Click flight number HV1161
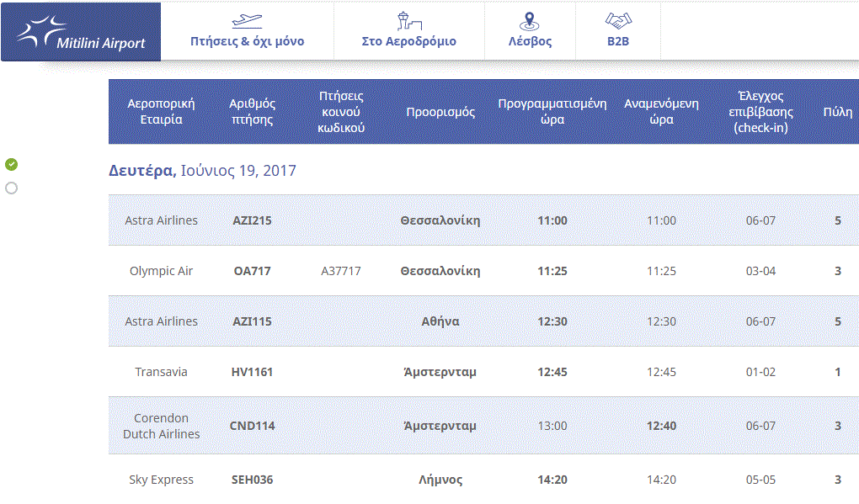 tap(252, 372)
